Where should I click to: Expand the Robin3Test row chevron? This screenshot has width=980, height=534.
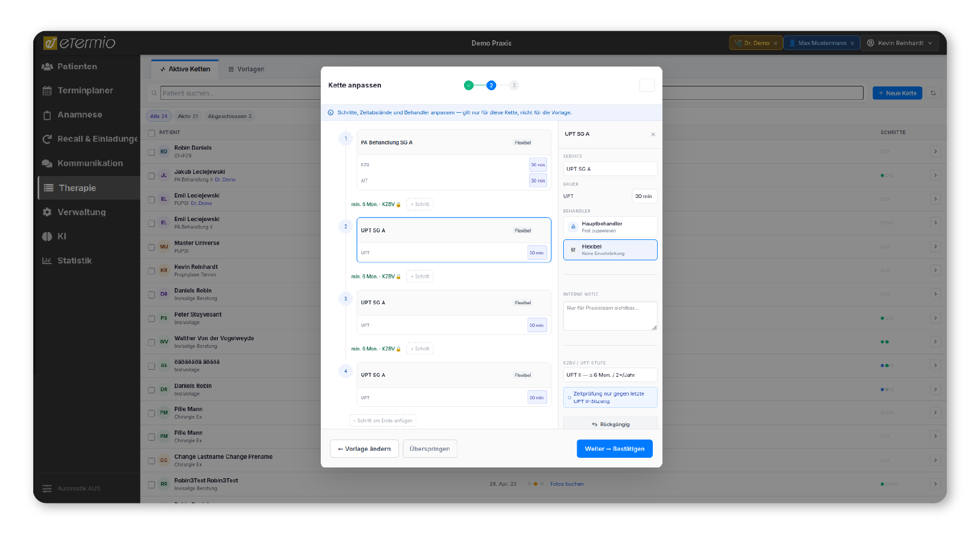[935, 484]
